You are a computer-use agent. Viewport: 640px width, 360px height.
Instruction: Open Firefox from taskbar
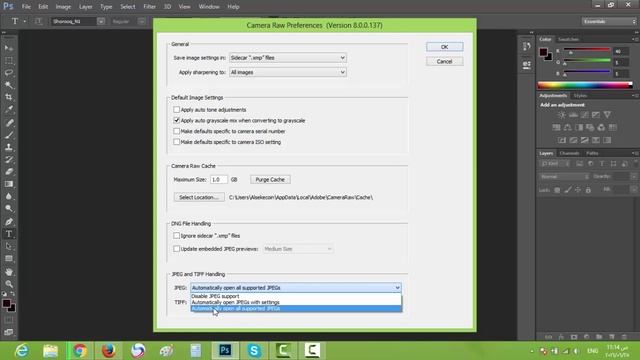click(109, 351)
